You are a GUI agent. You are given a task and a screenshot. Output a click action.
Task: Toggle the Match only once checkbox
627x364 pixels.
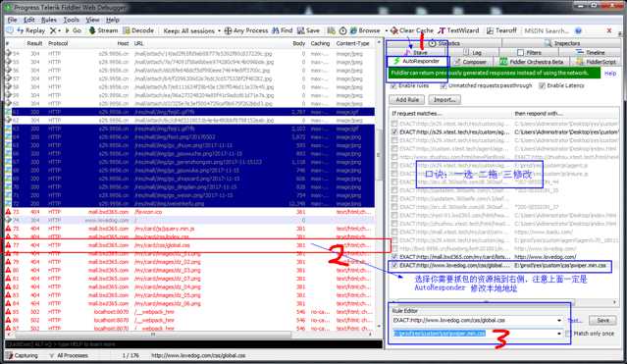(x=568, y=334)
